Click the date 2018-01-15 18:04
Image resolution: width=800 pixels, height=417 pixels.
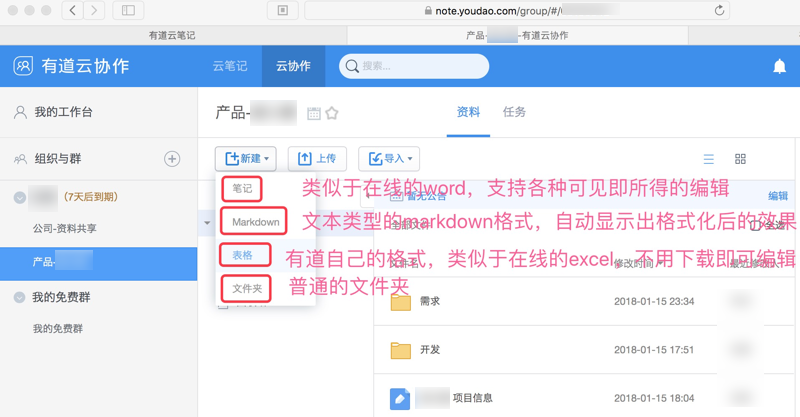(x=654, y=399)
